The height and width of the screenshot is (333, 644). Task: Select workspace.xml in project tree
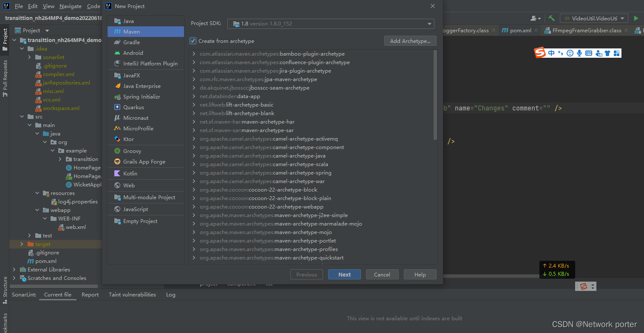pyautogui.click(x=61, y=108)
